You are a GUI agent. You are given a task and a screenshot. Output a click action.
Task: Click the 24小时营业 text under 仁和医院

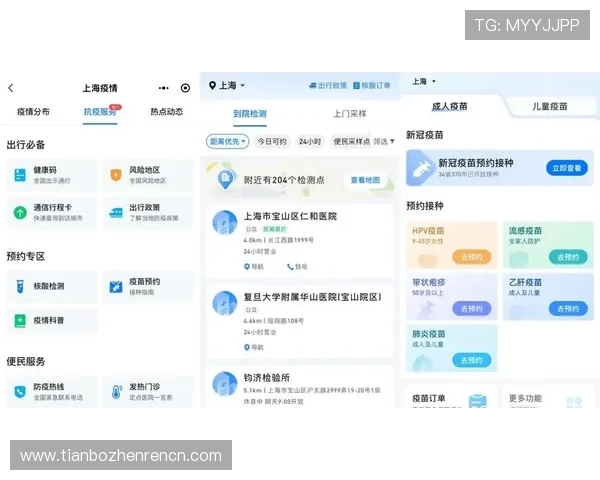pos(260,251)
